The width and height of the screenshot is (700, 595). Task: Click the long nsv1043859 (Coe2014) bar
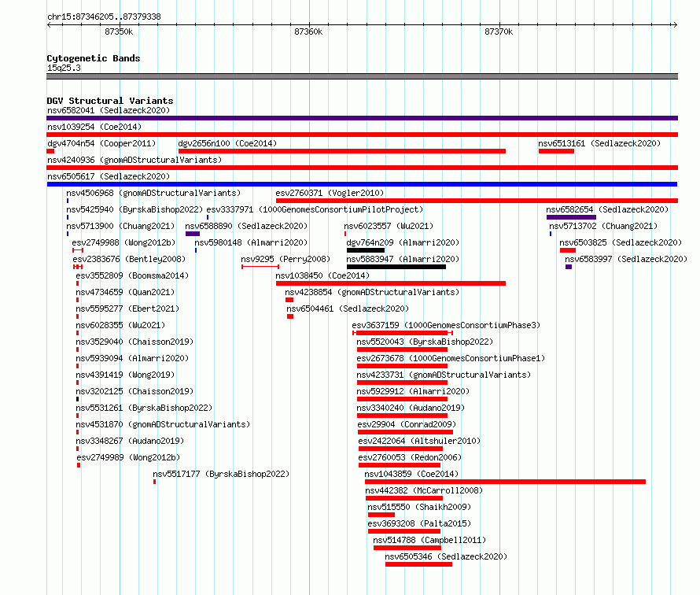(506, 482)
